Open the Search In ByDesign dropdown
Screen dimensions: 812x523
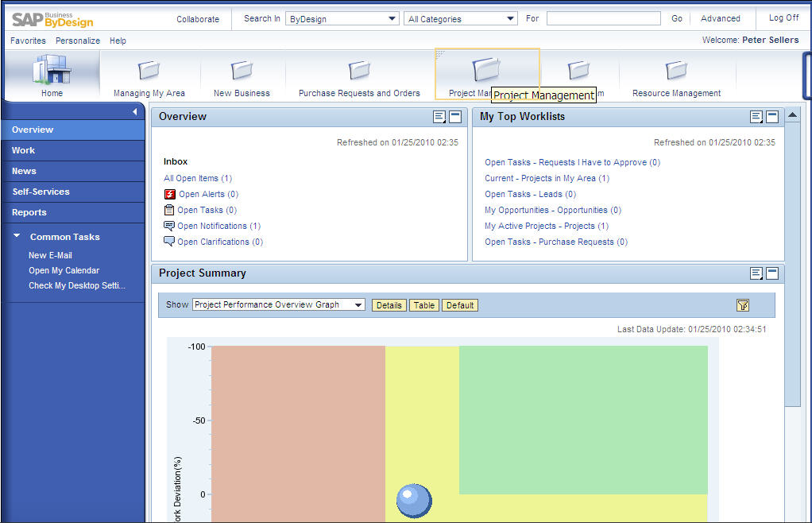(x=342, y=19)
